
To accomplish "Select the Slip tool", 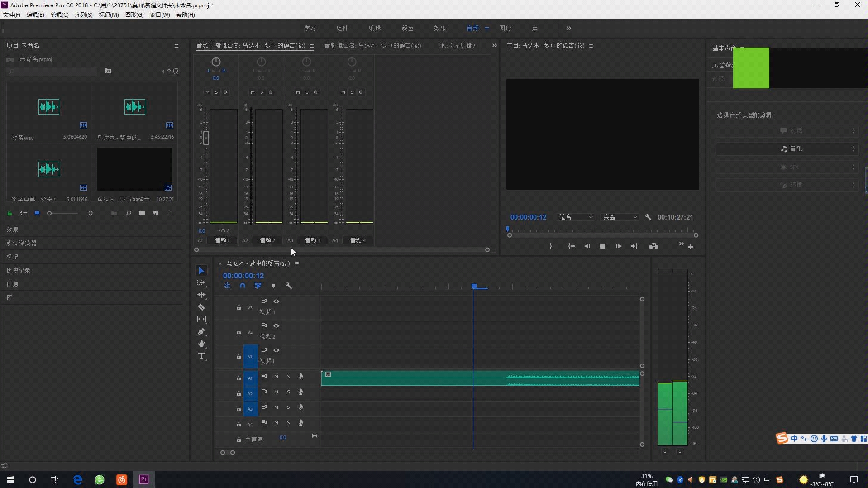I will click(x=201, y=320).
